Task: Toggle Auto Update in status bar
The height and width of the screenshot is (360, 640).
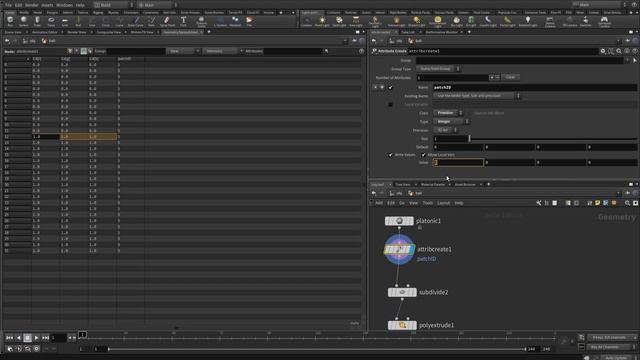Action: pos(616,358)
